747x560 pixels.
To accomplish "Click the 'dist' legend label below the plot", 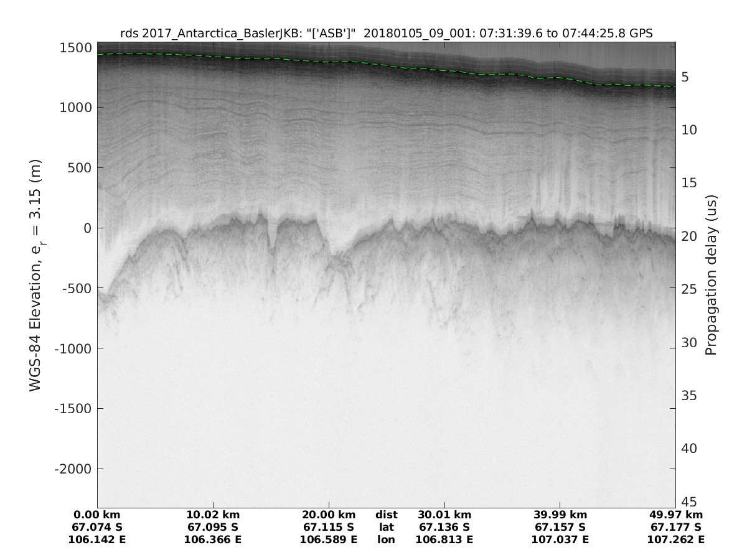I will point(387,515).
